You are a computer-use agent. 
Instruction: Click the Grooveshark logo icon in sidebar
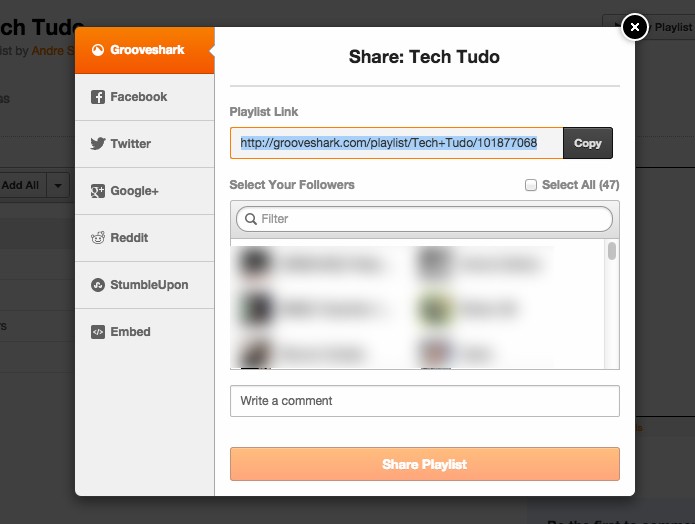pos(98,50)
